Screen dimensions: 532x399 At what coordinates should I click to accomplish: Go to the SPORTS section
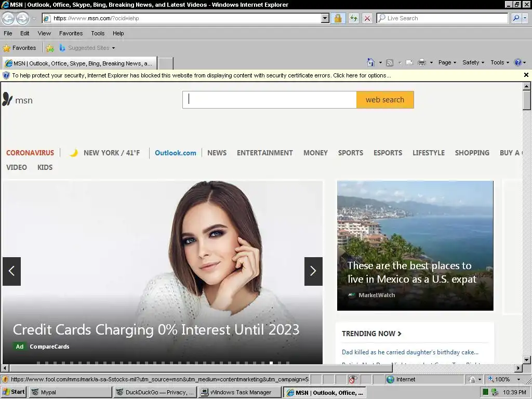click(351, 153)
